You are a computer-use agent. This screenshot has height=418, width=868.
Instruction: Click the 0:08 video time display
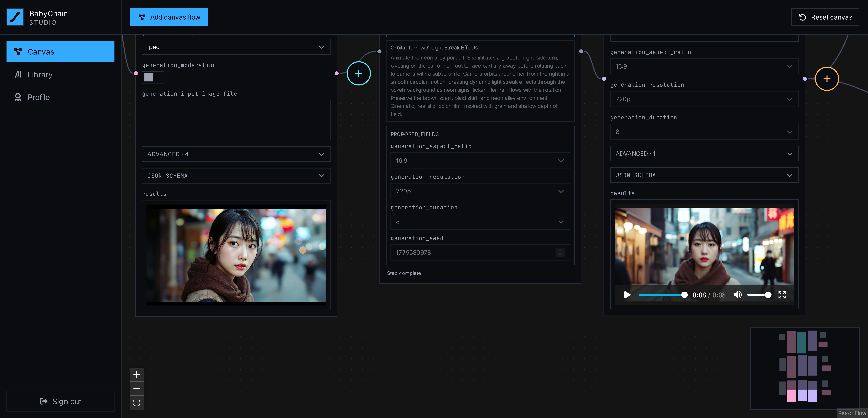[709, 295]
